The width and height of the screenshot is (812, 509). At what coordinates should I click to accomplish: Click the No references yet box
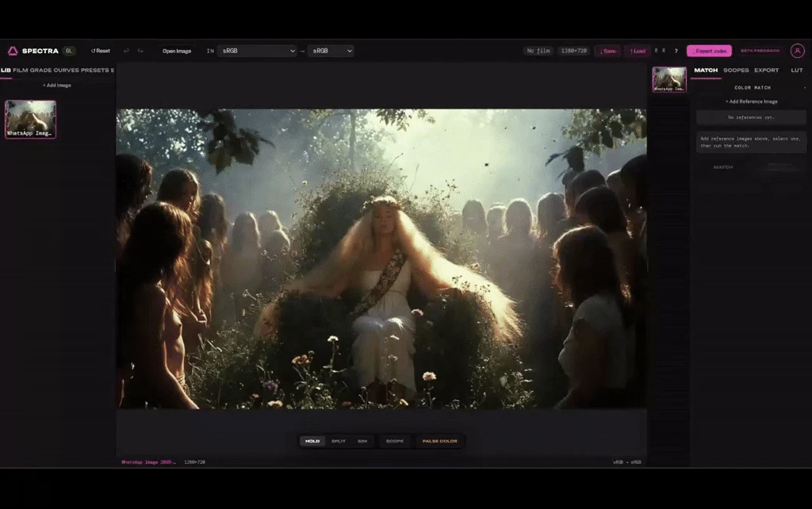click(751, 117)
